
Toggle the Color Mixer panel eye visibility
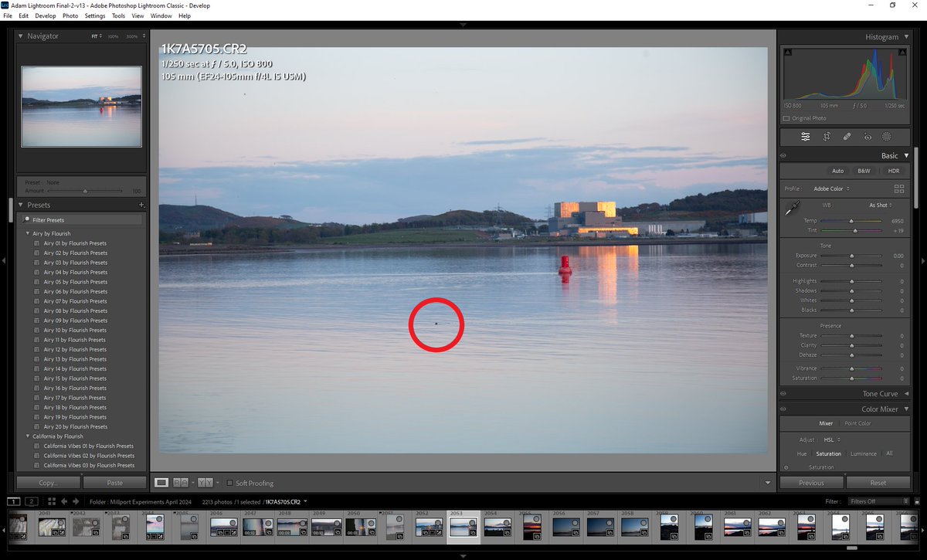[x=783, y=409]
